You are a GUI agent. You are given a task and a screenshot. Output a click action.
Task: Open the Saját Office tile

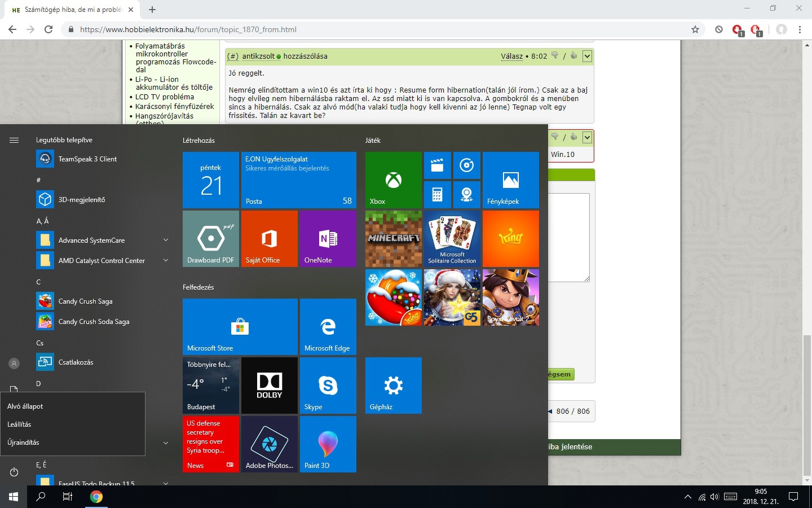tap(270, 239)
